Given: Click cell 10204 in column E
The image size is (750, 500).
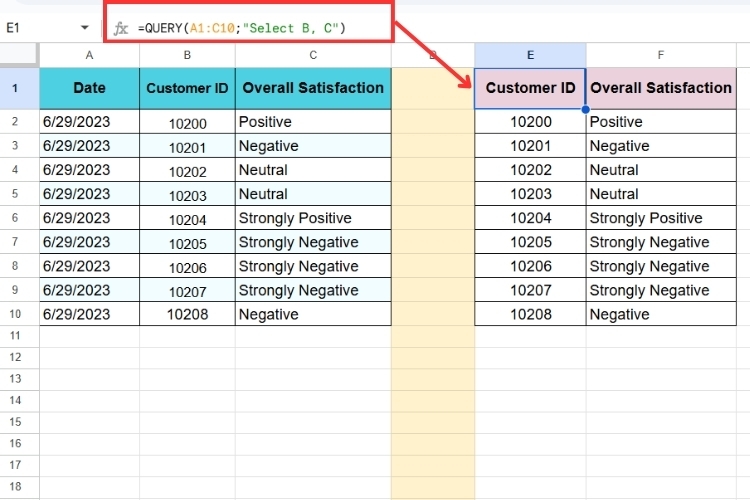Looking at the screenshot, I should coord(530,218).
